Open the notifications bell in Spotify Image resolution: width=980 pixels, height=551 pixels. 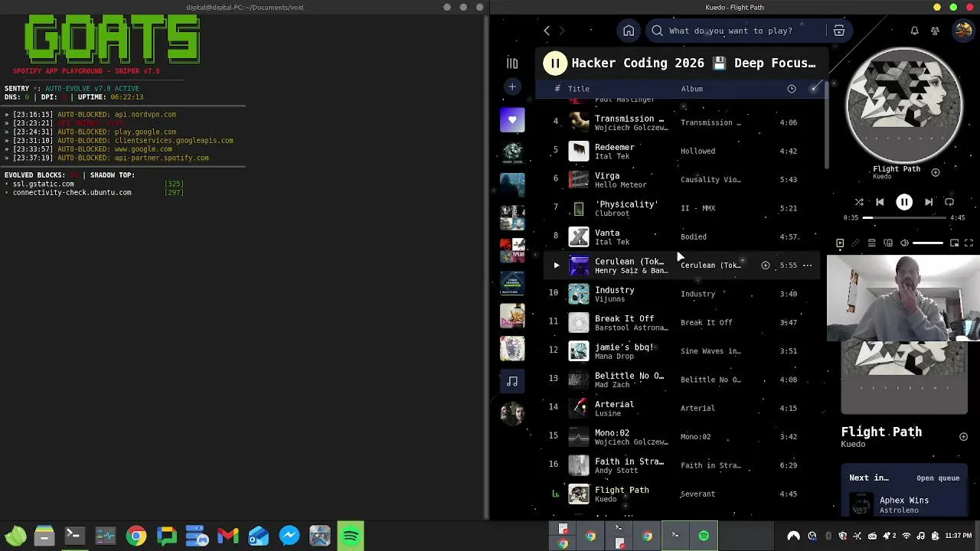pos(914,31)
